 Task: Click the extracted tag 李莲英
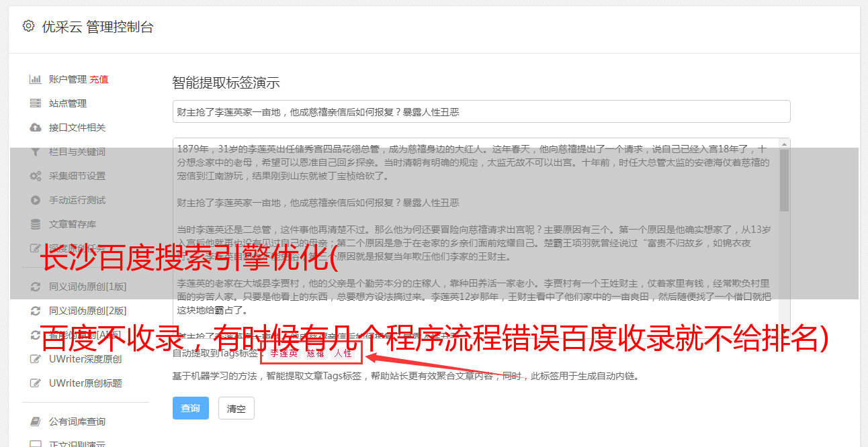284,353
